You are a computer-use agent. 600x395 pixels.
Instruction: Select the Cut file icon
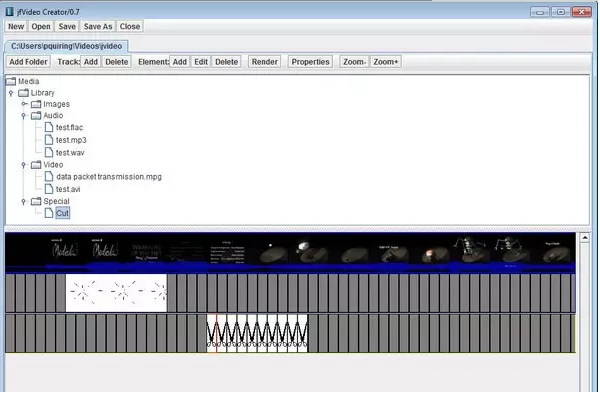(49, 213)
